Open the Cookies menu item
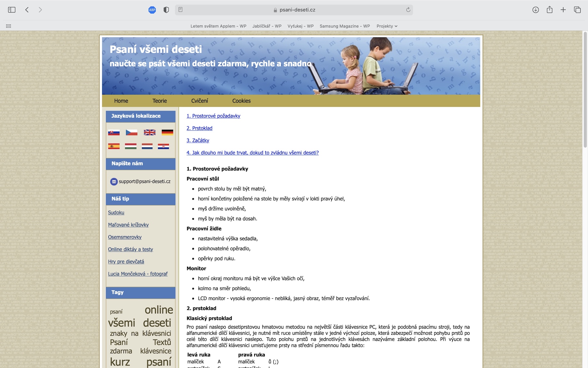This screenshot has height=368, width=588. (x=242, y=101)
